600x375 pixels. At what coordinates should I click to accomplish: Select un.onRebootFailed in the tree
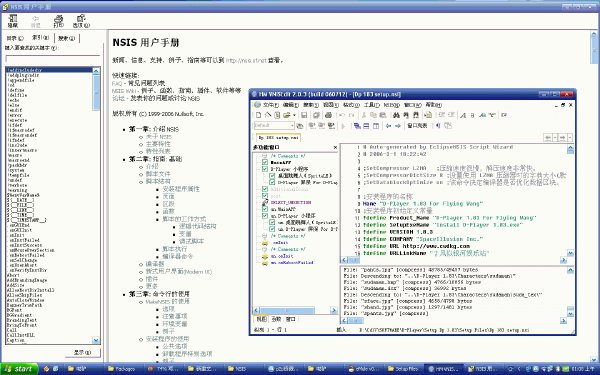point(292,262)
